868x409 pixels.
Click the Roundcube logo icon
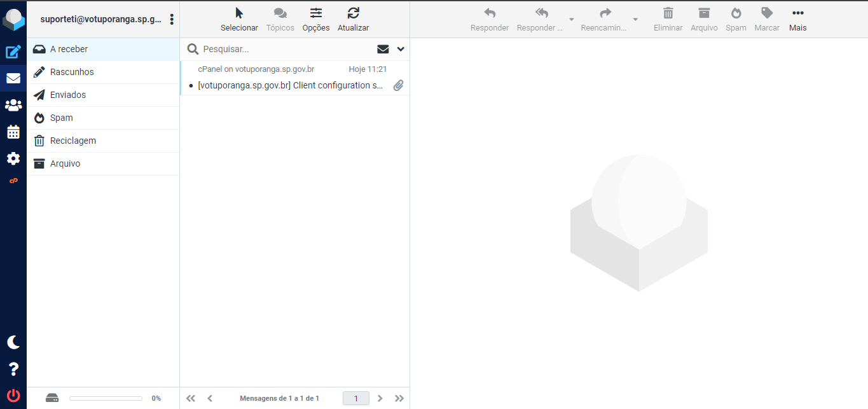click(x=13, y=20)
